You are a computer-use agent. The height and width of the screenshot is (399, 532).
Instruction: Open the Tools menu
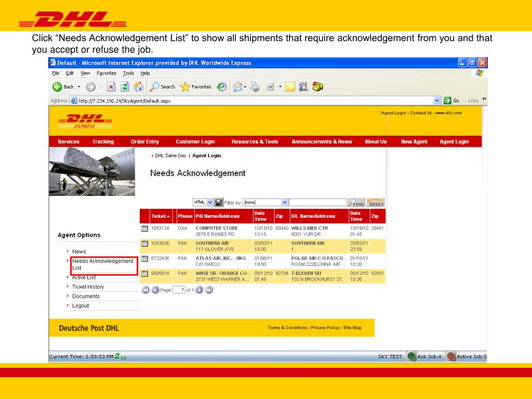pyautogui.click(x=128, y=73)
